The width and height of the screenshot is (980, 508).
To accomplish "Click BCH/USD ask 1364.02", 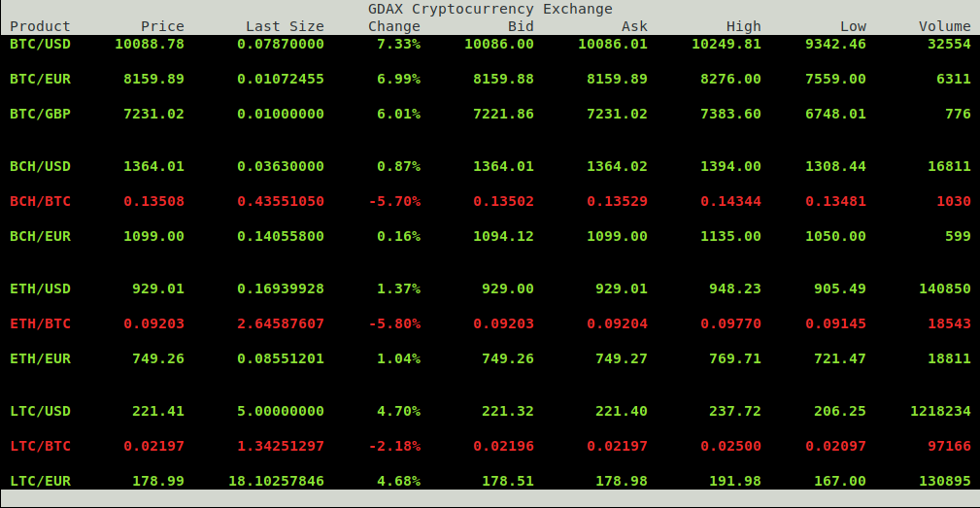I will (618, 166).
